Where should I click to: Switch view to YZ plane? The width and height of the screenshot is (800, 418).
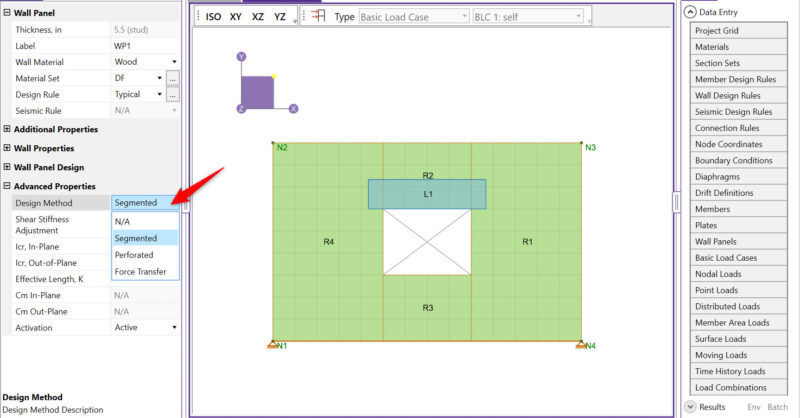click(x=281, y=17)
